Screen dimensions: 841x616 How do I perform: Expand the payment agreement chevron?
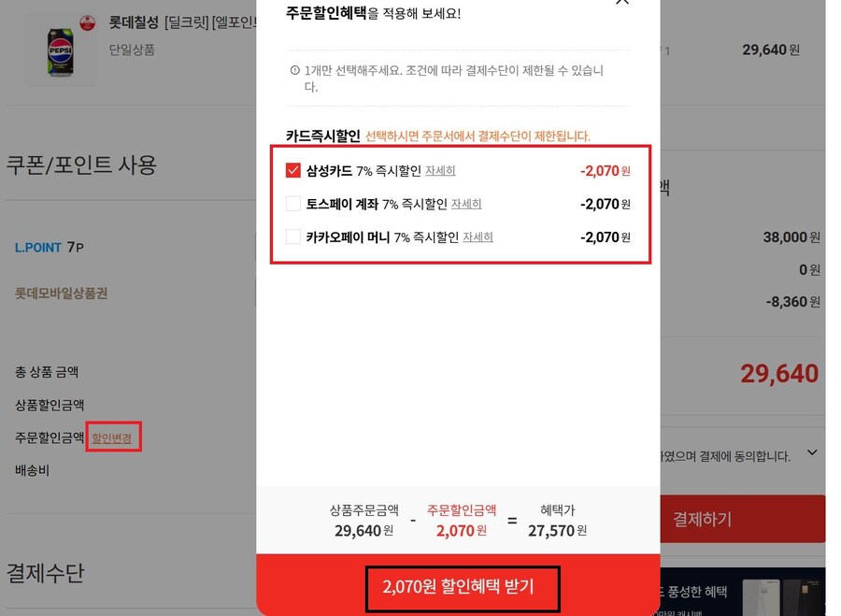click(812, 452)
